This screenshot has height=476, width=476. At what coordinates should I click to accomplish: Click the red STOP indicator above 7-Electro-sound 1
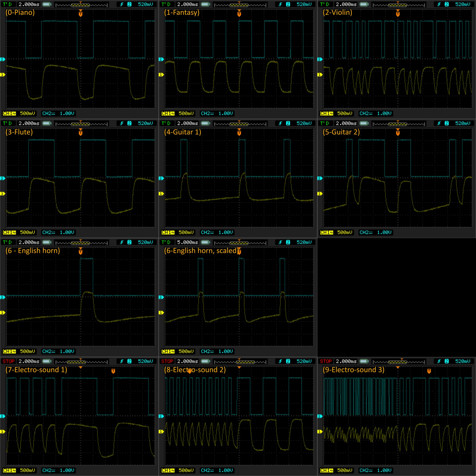(9, 361)
